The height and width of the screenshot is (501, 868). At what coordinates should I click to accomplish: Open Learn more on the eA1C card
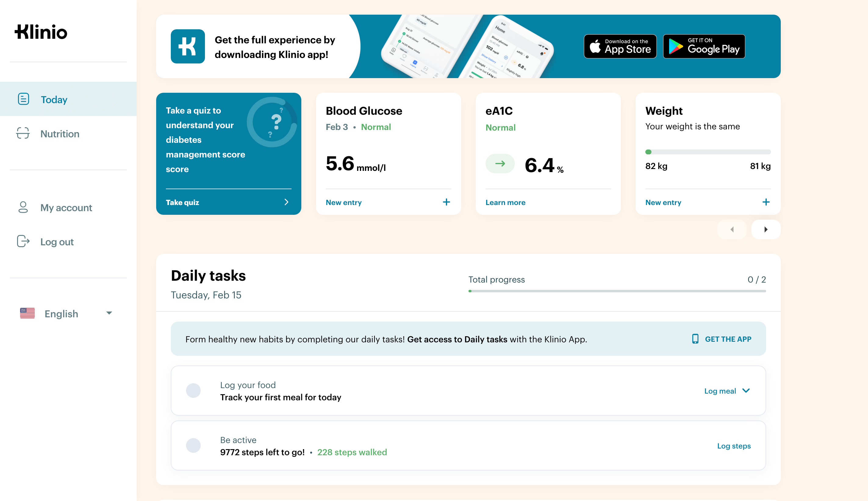[506, 202]
